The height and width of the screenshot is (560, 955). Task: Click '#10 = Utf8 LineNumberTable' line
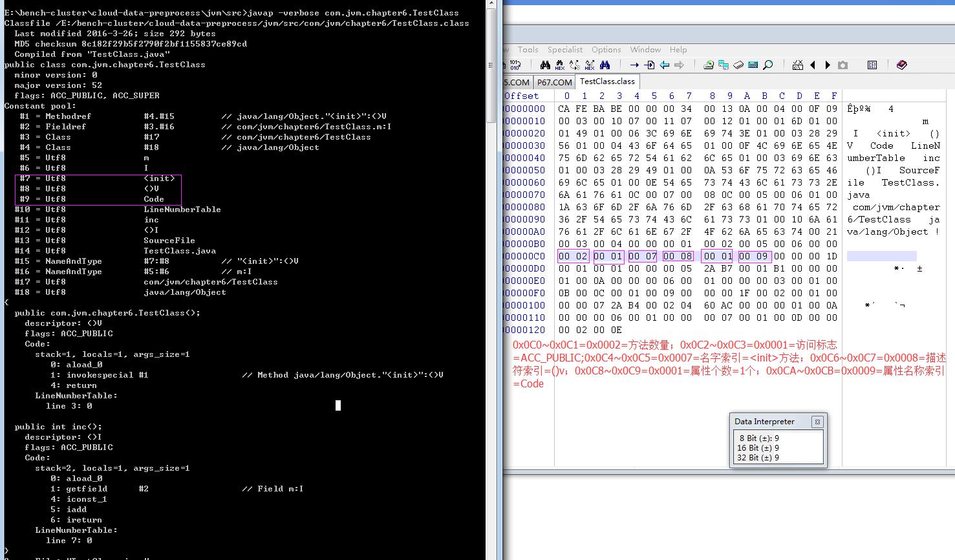coord(118,210)
